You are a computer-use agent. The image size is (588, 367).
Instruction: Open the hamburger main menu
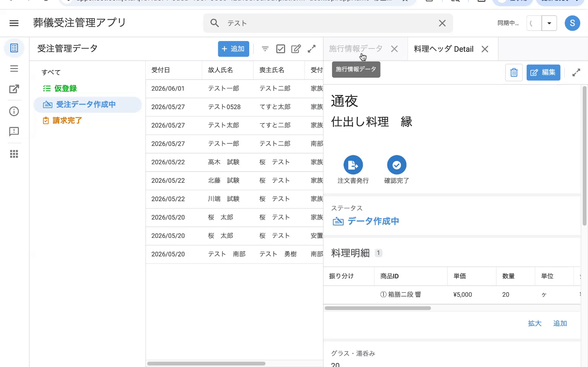click(14, 23)
